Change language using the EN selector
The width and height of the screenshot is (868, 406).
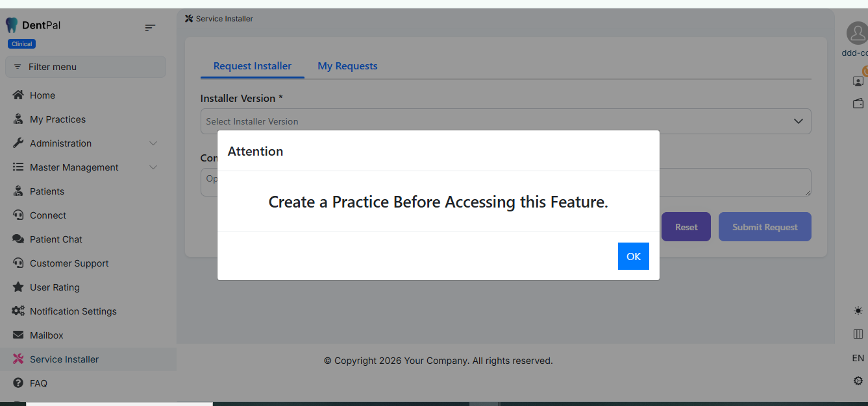[858, 358]
